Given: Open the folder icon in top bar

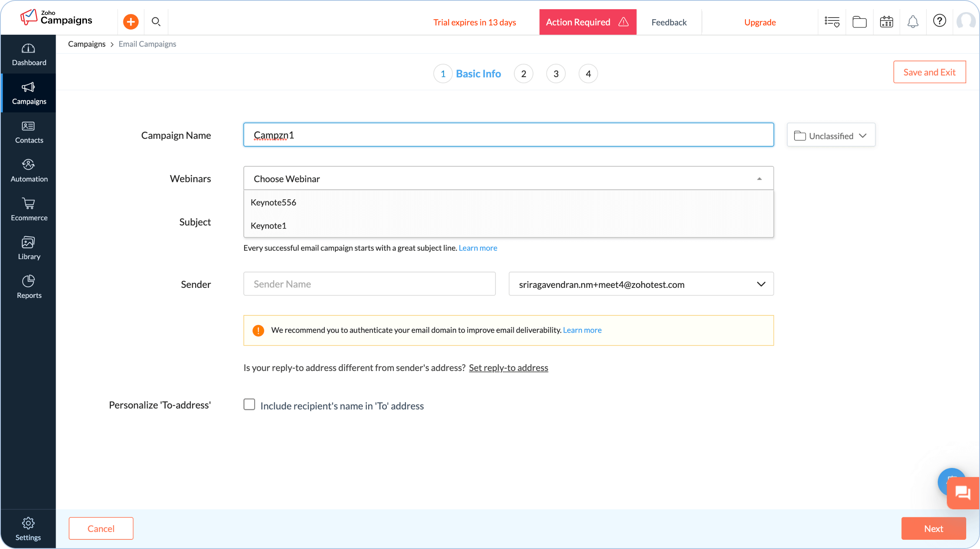Looking at the screenshot, I should point(859,22).
